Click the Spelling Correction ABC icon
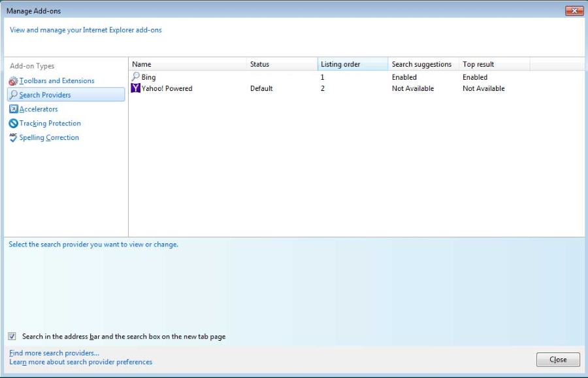The height and width of the screenshot is (378, 588). pos(13,137)
